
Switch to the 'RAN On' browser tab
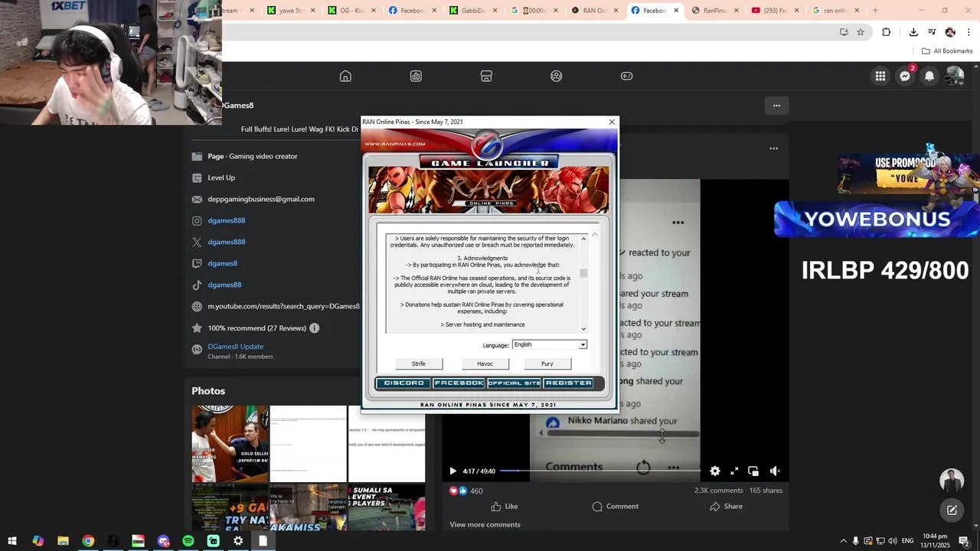[595, 11]
